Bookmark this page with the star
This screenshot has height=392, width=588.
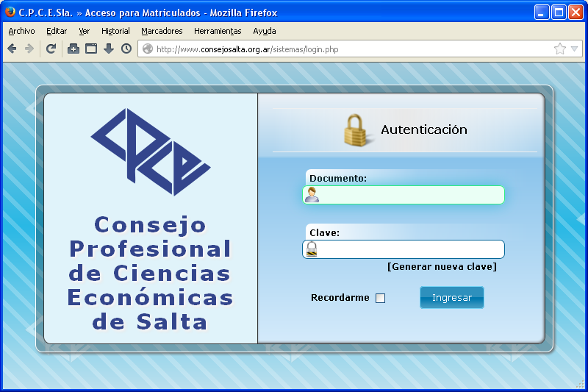pyautogui.click(x=559, y=49)
